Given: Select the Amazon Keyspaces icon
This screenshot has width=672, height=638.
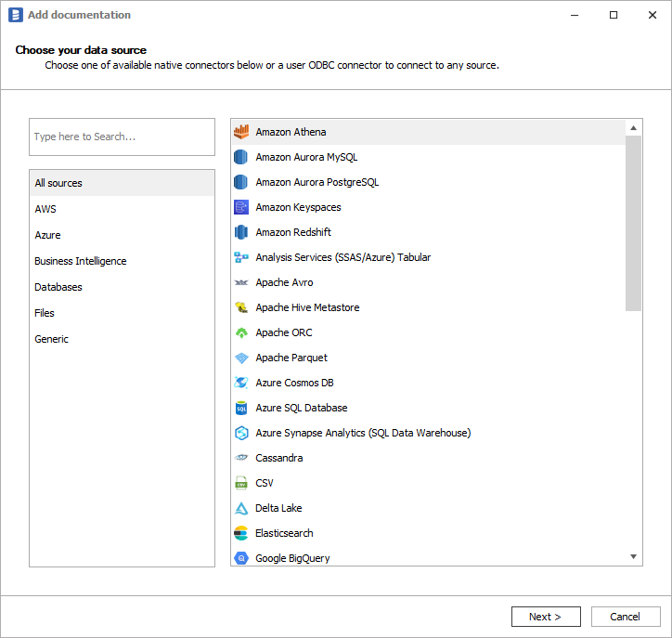Looking at the screenshot, I should point(241,207).
